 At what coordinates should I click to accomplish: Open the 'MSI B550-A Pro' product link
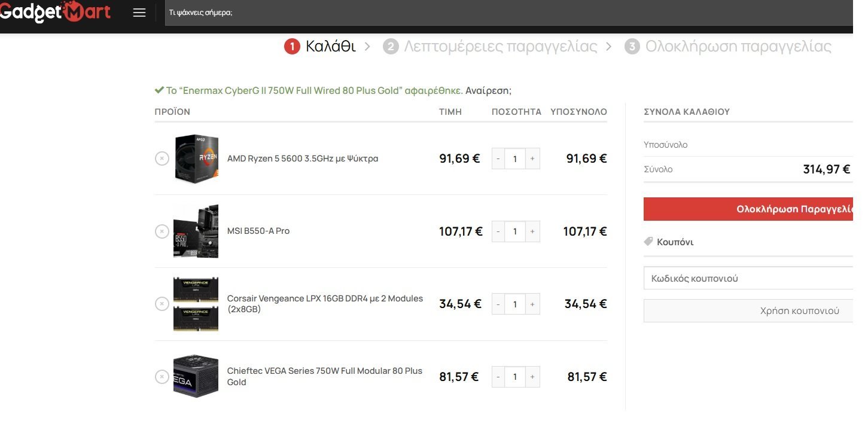point(258,231)
